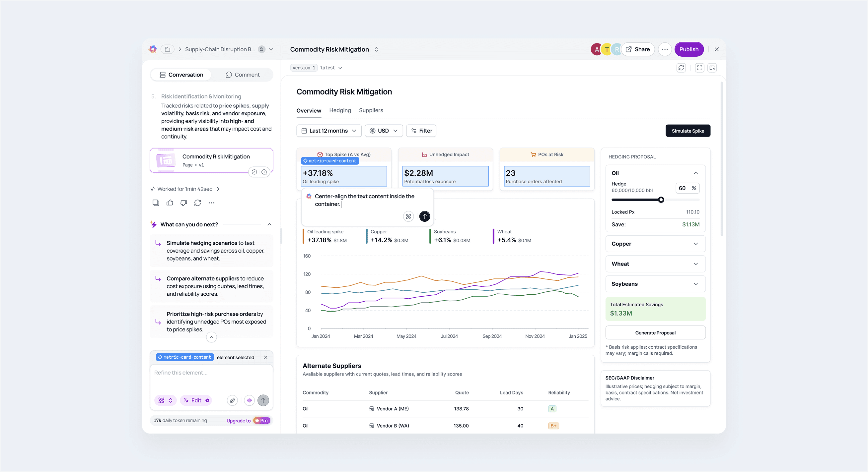Click the refresh preview icon

tap(681, 68)
